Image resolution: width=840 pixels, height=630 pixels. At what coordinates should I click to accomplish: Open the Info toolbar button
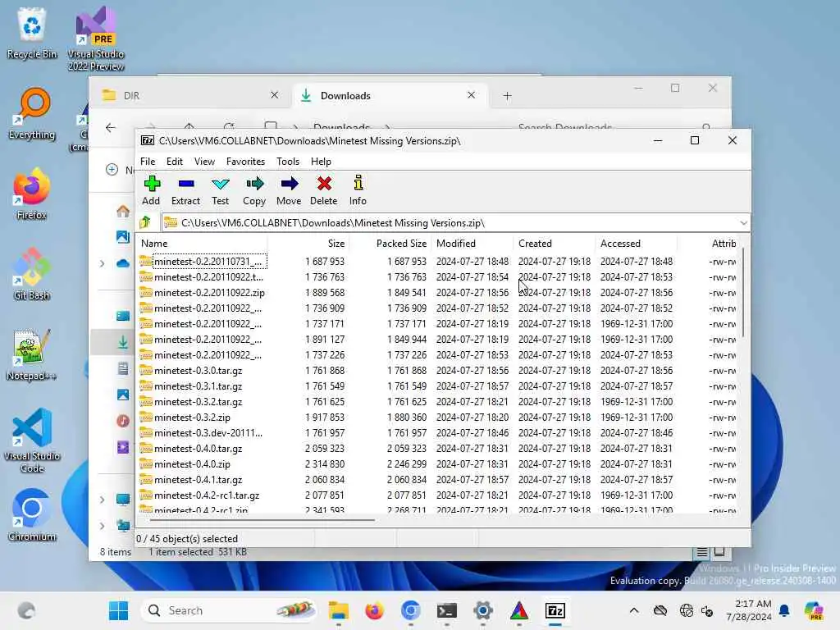tap(358, 190)
